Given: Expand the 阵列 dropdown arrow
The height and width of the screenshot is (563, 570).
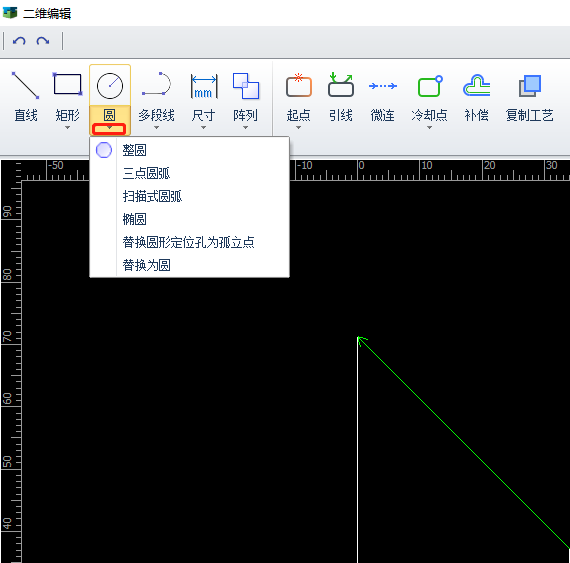Looking at the screenshot, I should [x=245, y=128].
